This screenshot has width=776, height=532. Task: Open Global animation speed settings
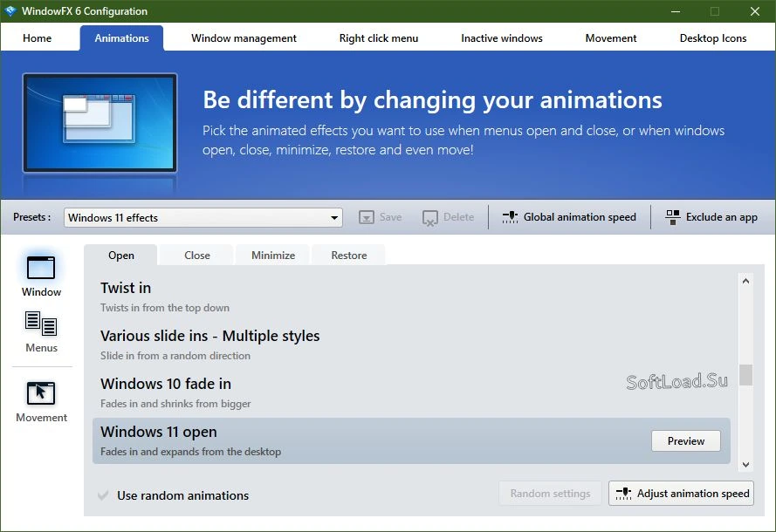(569, 217)
